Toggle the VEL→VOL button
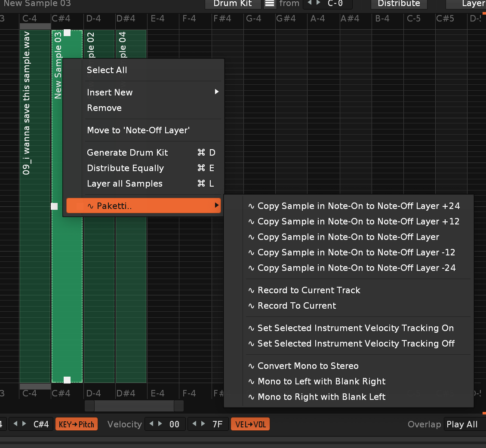 (250, 424)
